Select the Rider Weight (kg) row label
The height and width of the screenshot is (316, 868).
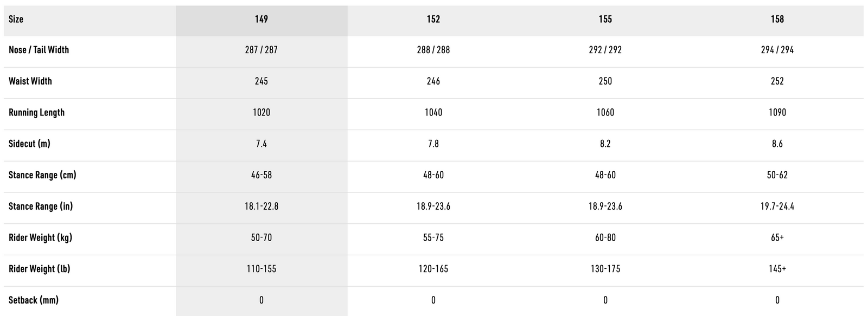click(40, 237)
